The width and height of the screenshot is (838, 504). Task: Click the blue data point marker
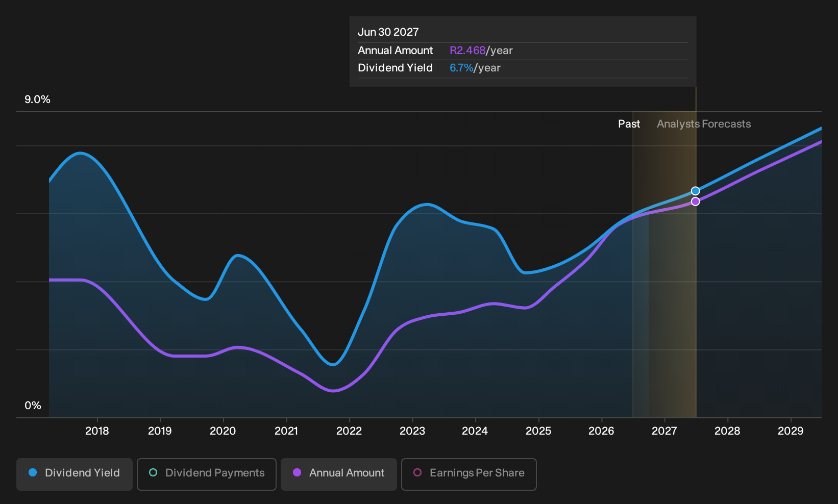695,191
